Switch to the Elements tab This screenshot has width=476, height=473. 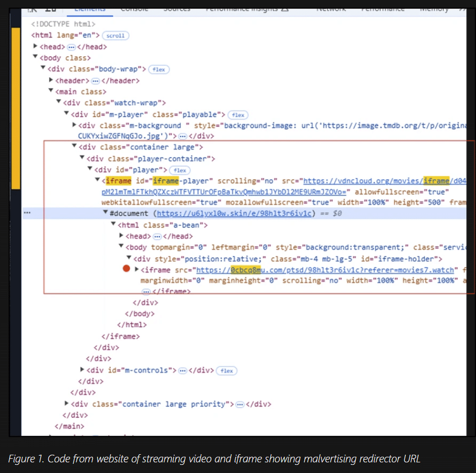(90, 10)
